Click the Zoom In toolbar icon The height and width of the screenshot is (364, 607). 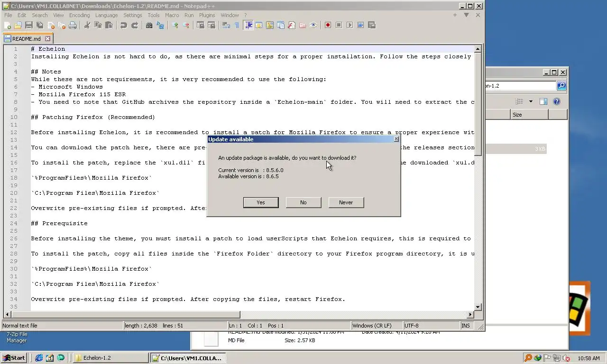175,25
